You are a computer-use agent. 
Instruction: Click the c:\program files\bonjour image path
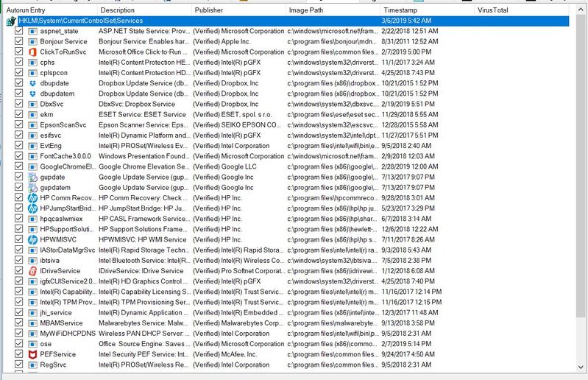tap(332, 42)
